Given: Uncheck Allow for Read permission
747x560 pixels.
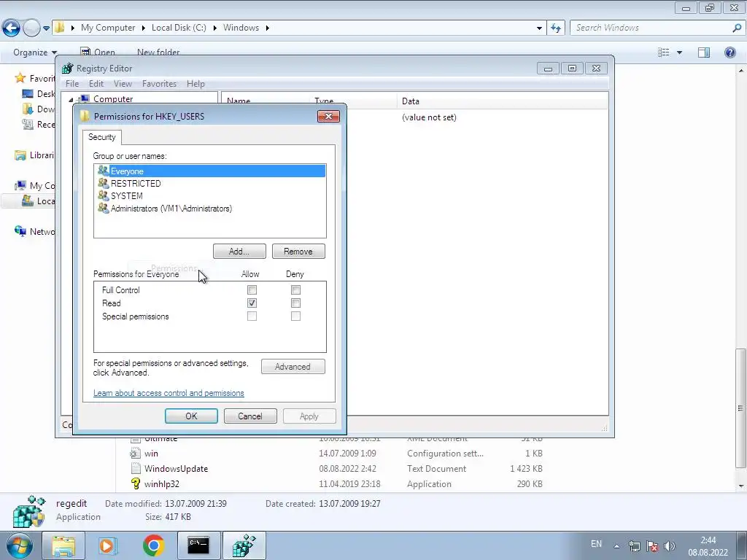Looking at the screenshot, I should coord(252,303).
